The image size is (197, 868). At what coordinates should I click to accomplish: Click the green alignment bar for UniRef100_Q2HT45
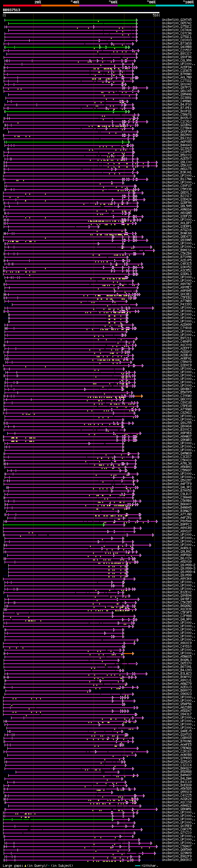pos(71,20)
